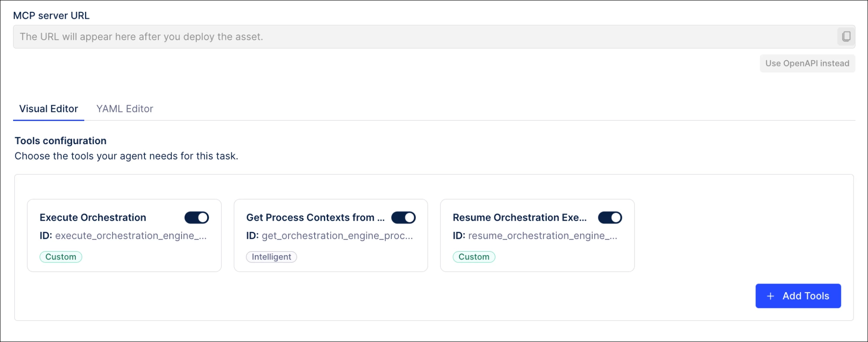Switch off the Resume Orchestration tool
This screenshot has width=868, height=342.
click(x=610, y=218)
